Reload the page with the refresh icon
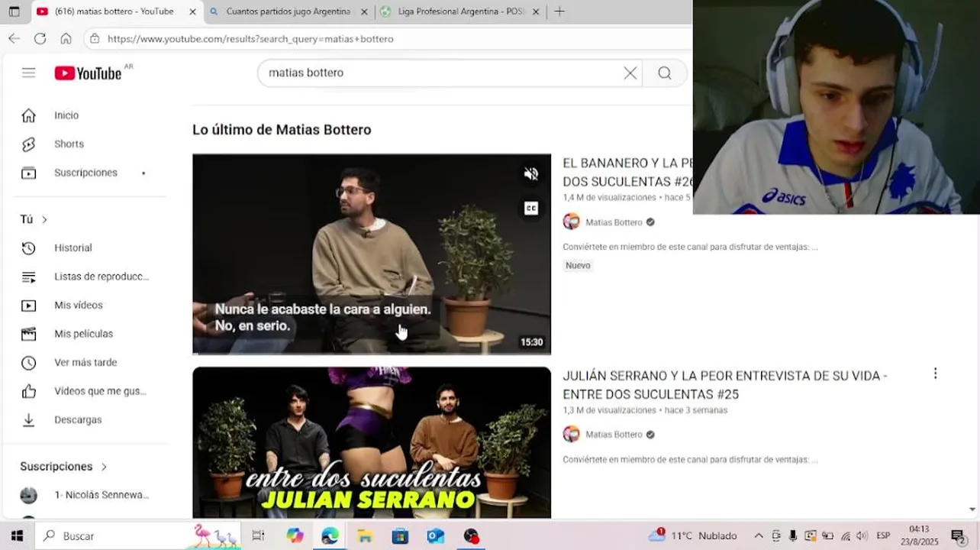 point(40,38)
